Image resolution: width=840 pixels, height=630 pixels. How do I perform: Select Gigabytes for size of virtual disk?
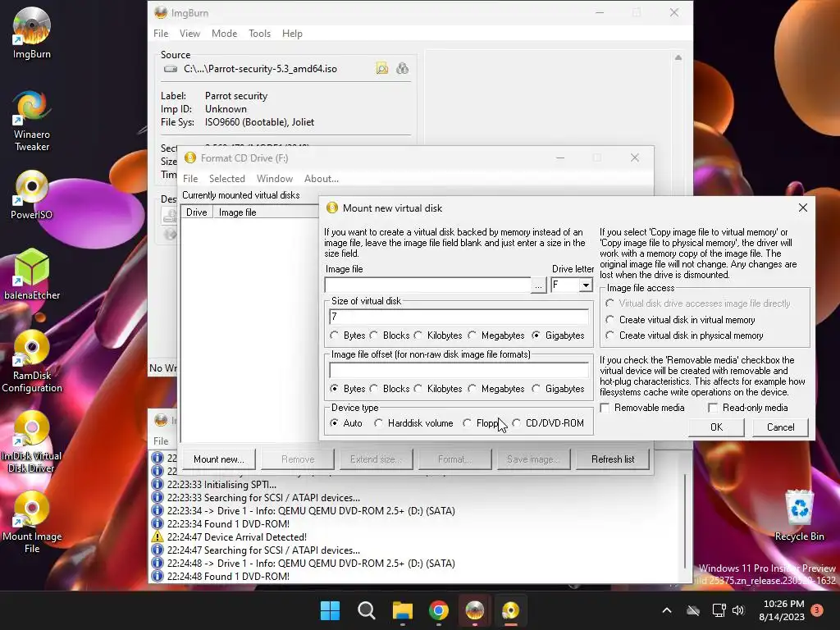(x=558, y=336)
